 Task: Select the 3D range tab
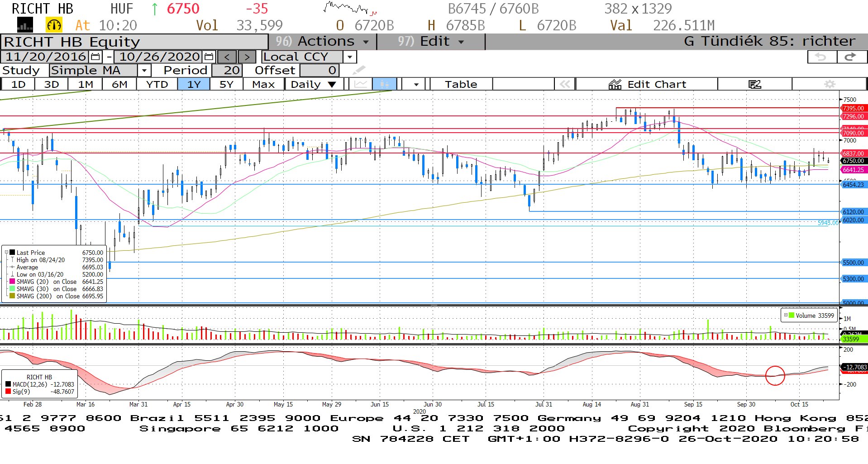(51, 84)
